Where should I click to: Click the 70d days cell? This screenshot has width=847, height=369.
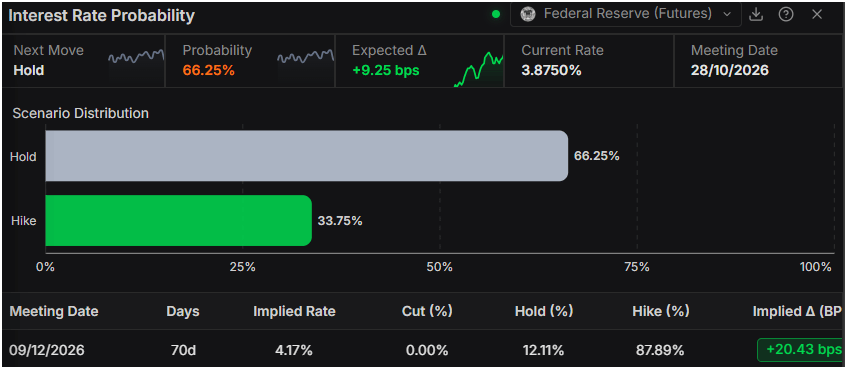(x=183, y=350)
